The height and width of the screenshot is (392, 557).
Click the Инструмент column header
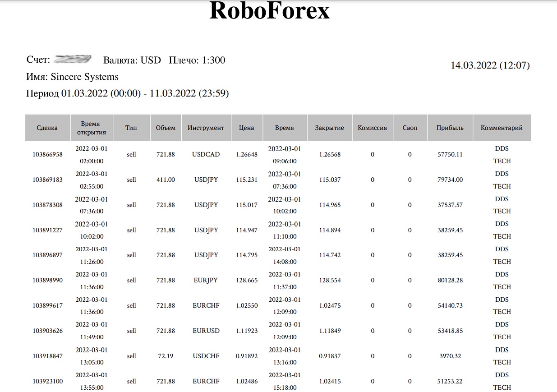coord(206,128)
